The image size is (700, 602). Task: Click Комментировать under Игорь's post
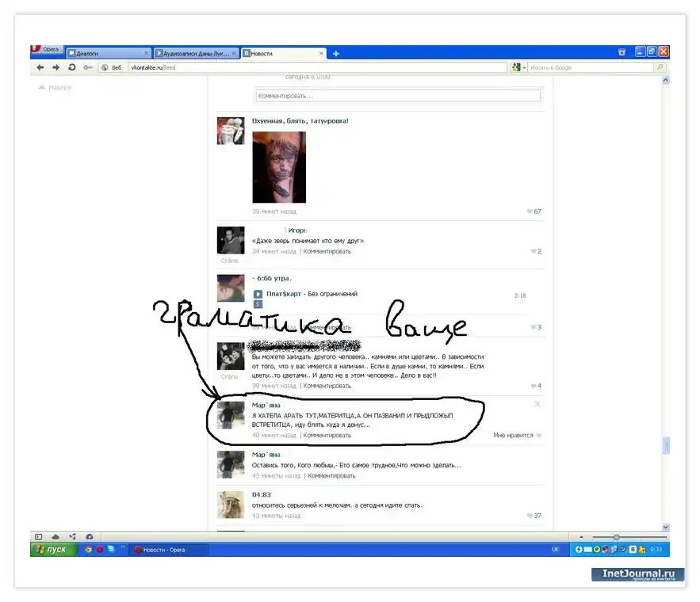click(x=327, y=251)
